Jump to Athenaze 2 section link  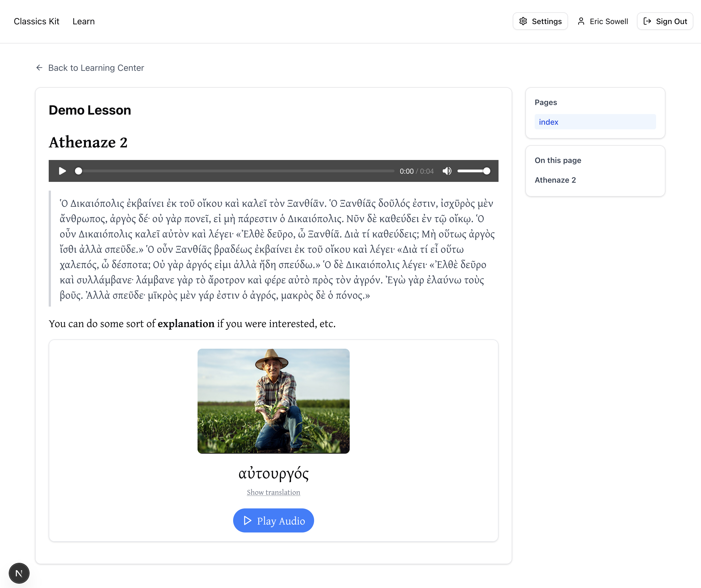(x=555, y=180)
